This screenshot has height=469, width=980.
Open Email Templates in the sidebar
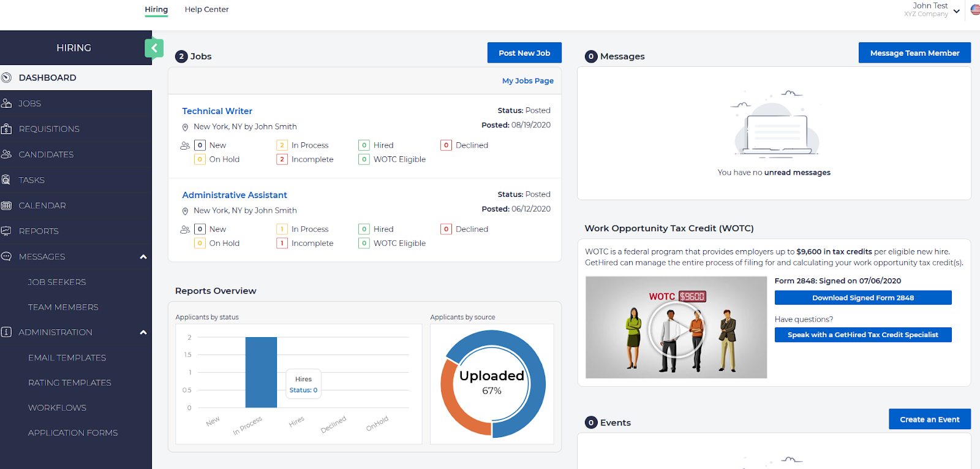(x=67, y=357)
